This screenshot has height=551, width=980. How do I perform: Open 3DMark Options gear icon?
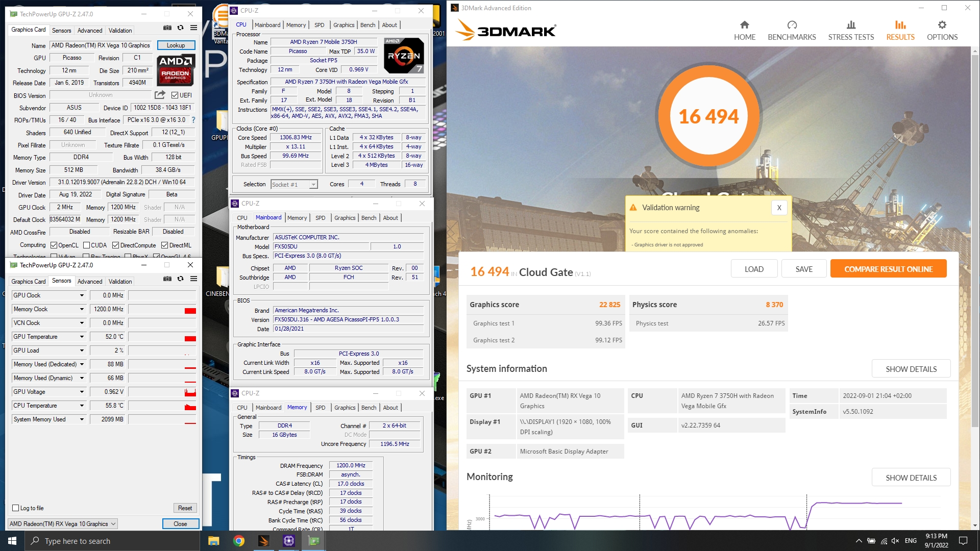(942, 25)
